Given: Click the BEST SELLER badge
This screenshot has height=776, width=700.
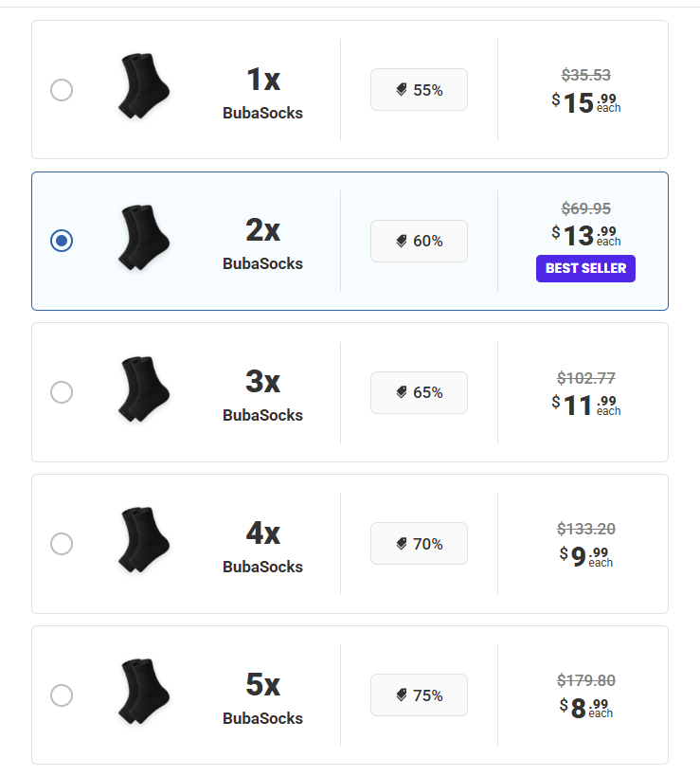Looking at the screenshot, I should [585, 268].
